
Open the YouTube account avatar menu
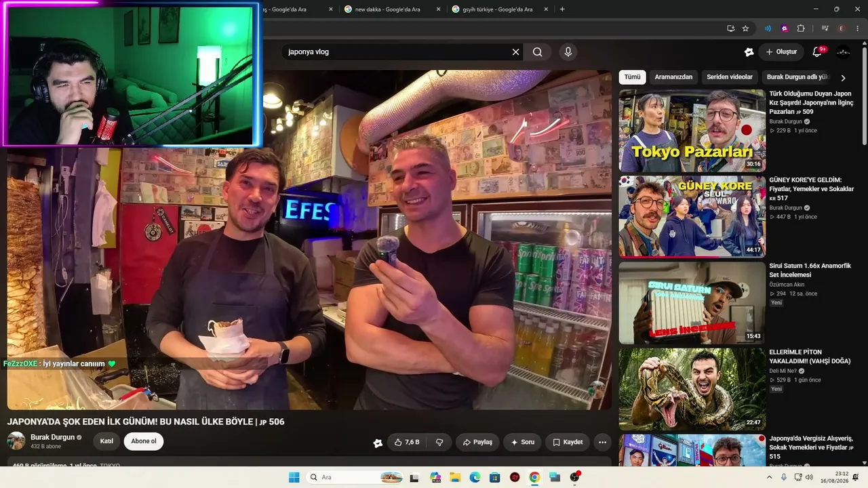click(844, 52)
